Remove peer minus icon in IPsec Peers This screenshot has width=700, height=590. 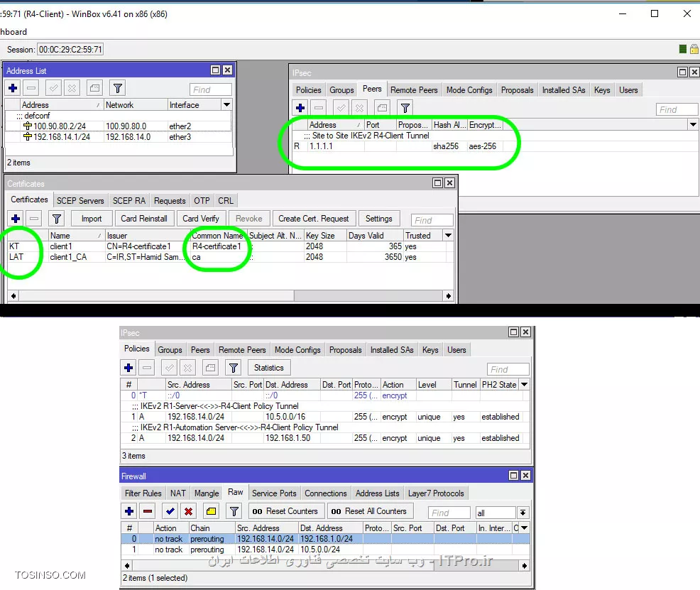[x=319, y=107]
